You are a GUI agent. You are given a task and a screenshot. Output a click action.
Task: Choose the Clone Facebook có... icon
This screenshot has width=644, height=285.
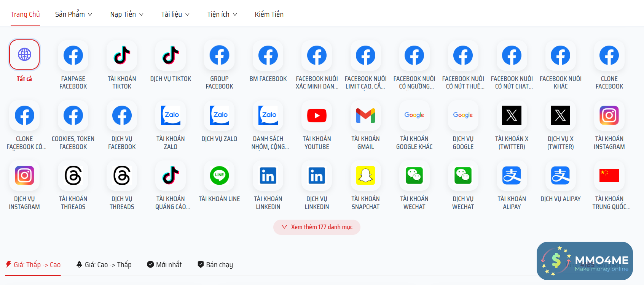click(24, 115)
